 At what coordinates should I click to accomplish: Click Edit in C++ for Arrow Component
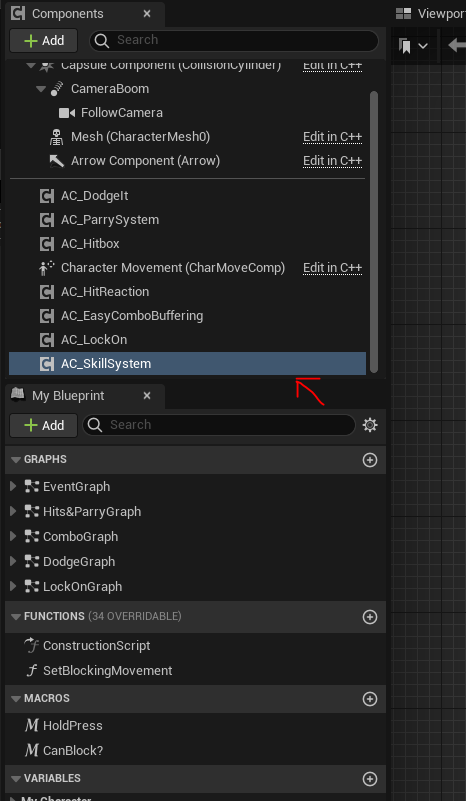(x=332, y=161)
